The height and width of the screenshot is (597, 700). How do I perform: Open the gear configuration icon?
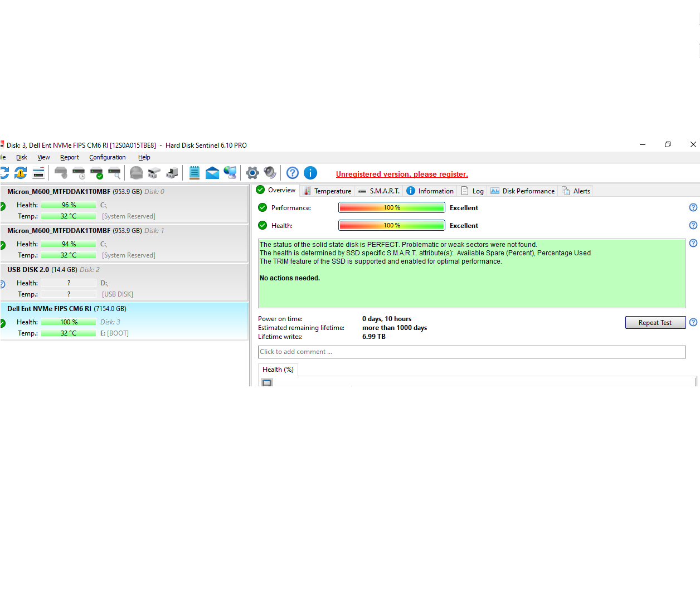[252, 173]
